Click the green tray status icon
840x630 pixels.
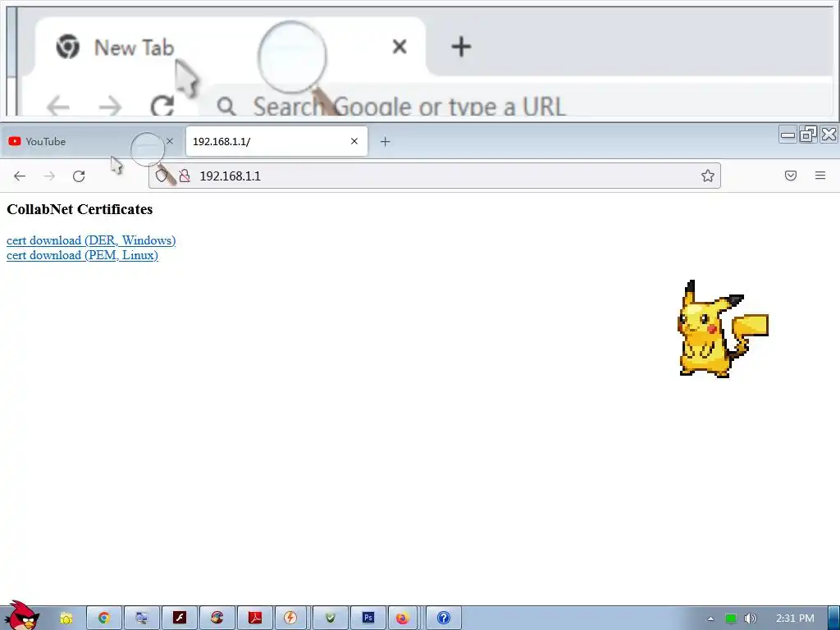731,619
